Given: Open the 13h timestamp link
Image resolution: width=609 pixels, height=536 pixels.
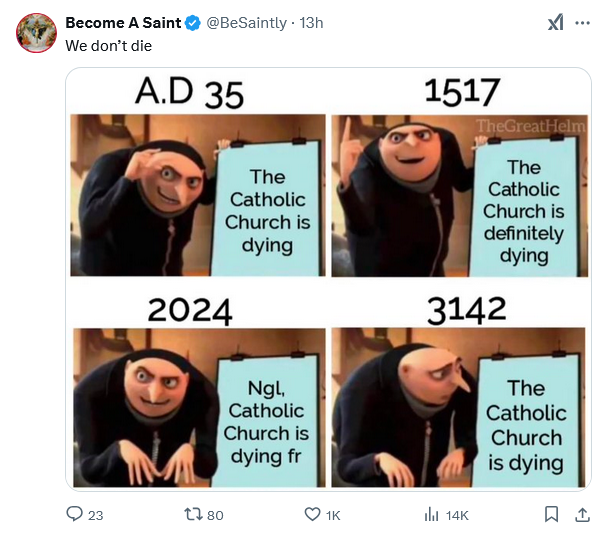Looking at the screenshot, I should (x=312, y=23).
